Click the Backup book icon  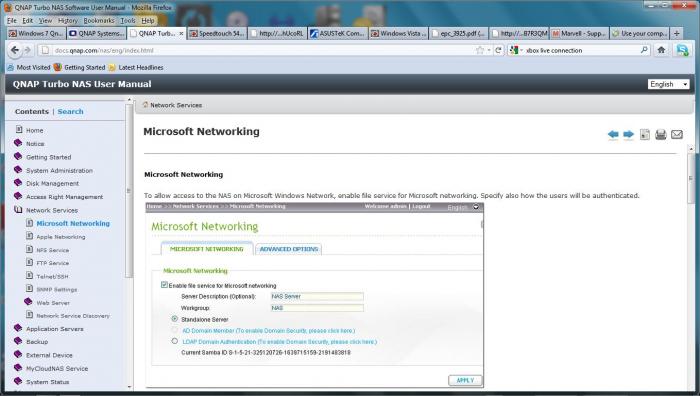18,341
